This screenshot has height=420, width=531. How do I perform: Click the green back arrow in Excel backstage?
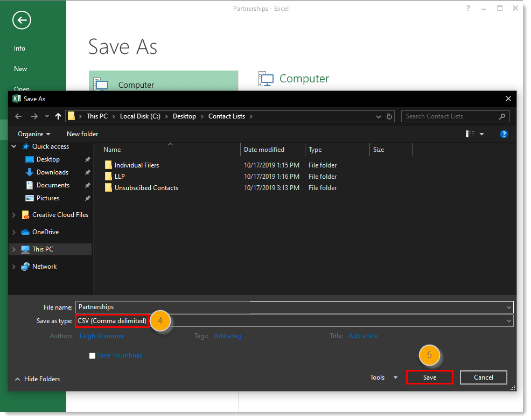pyautogui.click(x=22, y=20)
